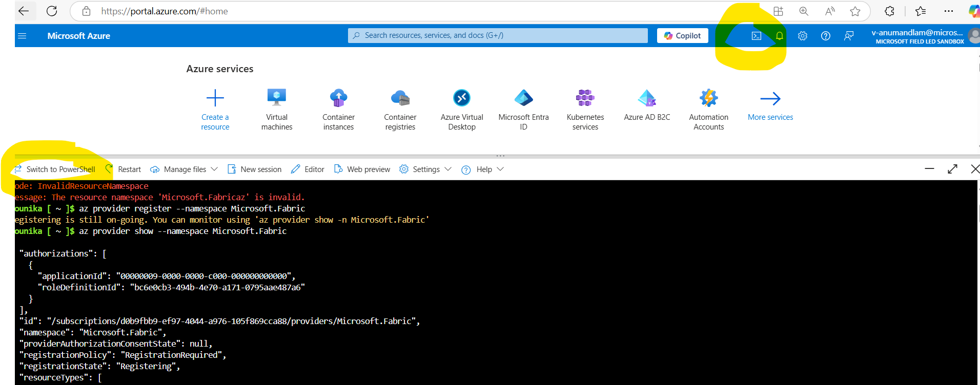Restart the Cloud Shell session
The height and width of the screenshot is (385, 980).
pos(124,169)
